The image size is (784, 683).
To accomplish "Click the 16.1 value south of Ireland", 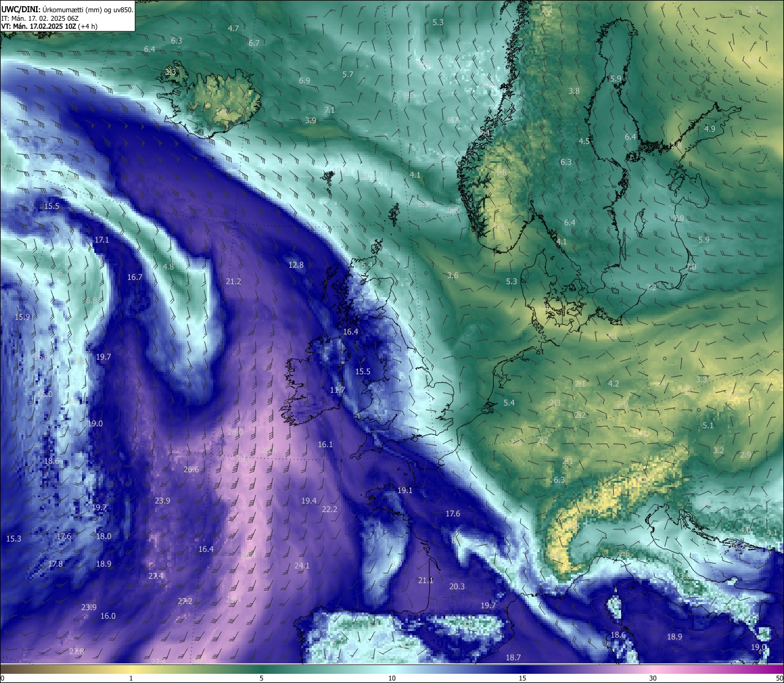I will coord(325,445).
